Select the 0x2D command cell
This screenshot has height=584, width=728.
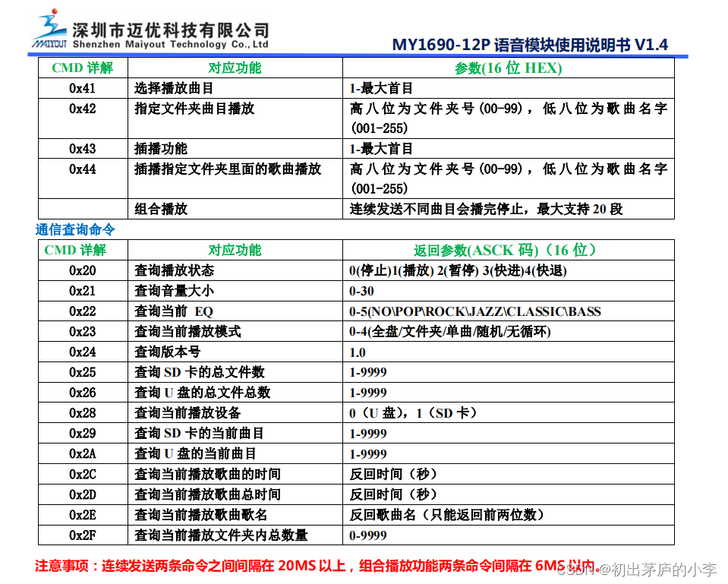point(83,494)
